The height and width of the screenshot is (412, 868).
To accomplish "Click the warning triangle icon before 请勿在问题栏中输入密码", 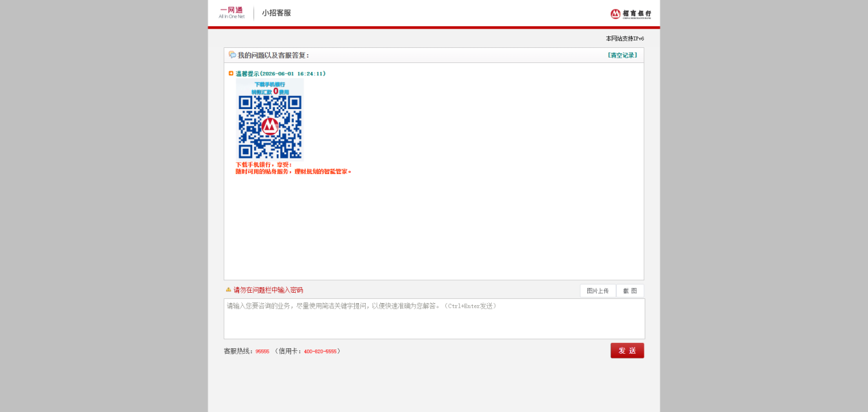I will pos(228,289).
